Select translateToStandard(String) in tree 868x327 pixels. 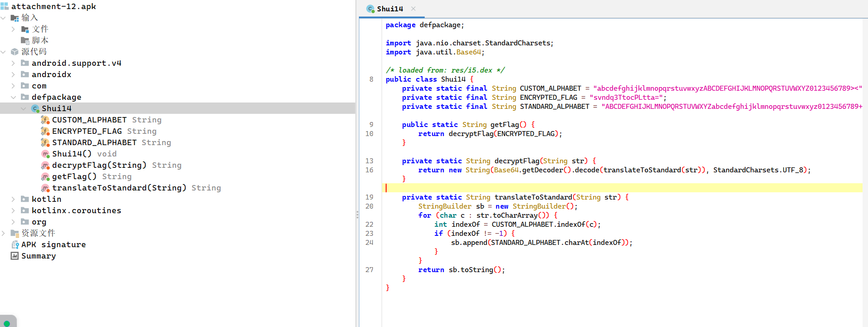137,188
